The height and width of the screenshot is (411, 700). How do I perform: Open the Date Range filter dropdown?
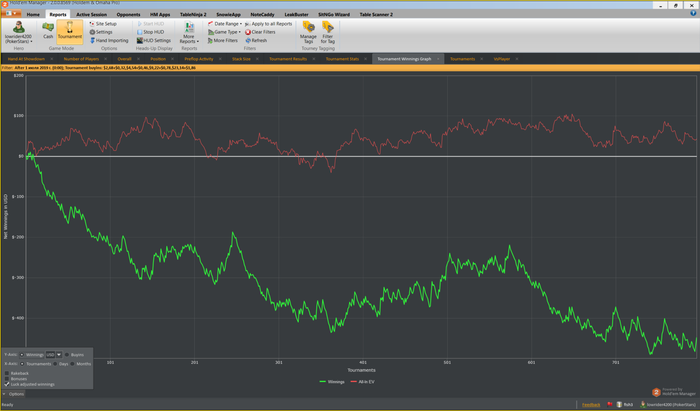pos(225,24)
